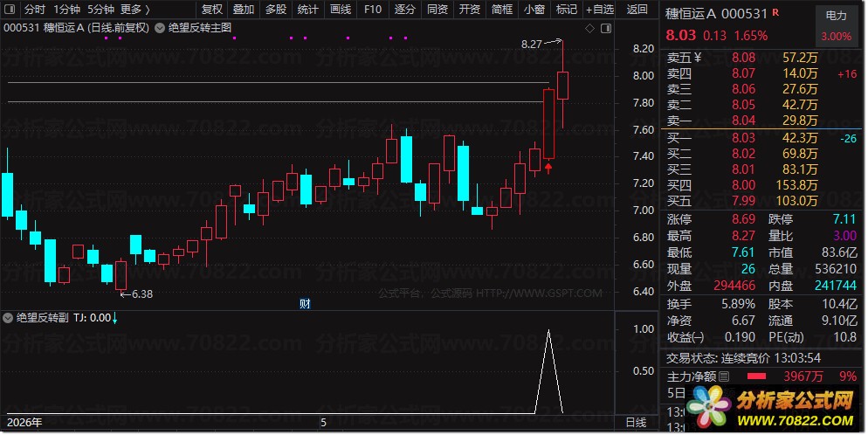
Task: Click the red R badge beside stock code
Action: (775, 11)
